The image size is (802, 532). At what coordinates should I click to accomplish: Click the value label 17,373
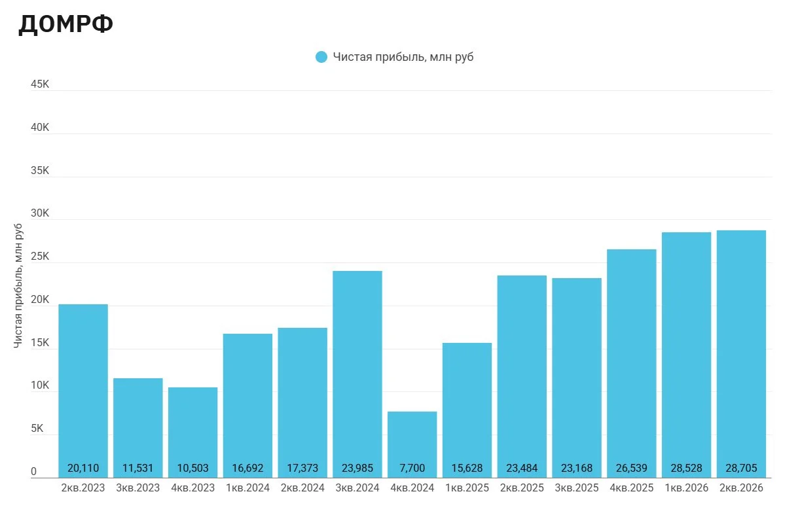(302, 469)
